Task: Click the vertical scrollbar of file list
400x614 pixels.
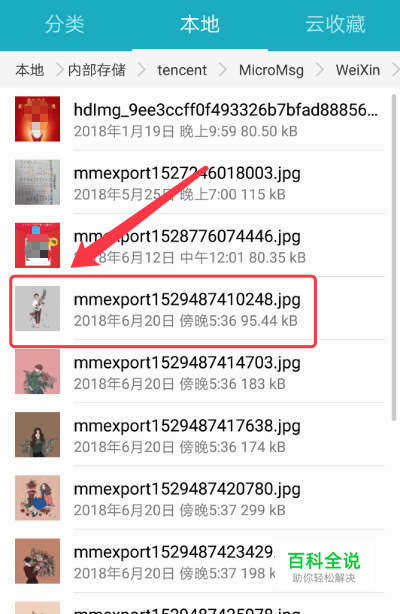Action: pos(394,257)
